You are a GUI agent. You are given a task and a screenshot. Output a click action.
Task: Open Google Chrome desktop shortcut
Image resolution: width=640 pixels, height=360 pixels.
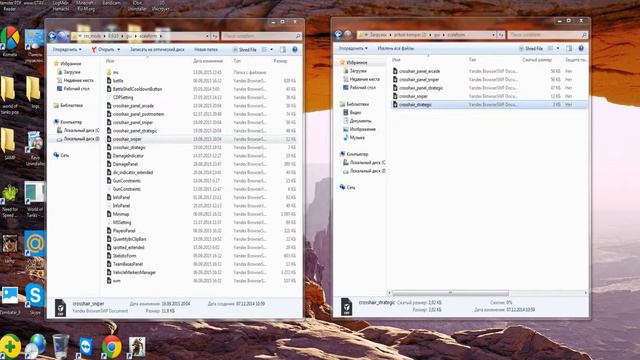pyautogui.click(x=111, y=347)
